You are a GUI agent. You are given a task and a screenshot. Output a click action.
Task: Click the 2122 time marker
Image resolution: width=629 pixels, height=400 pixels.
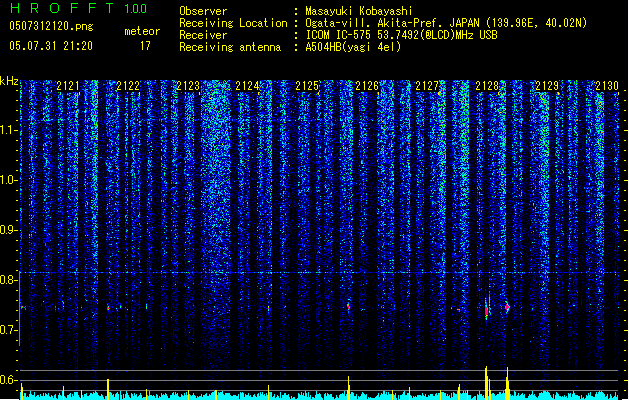(x=128, y=86)
